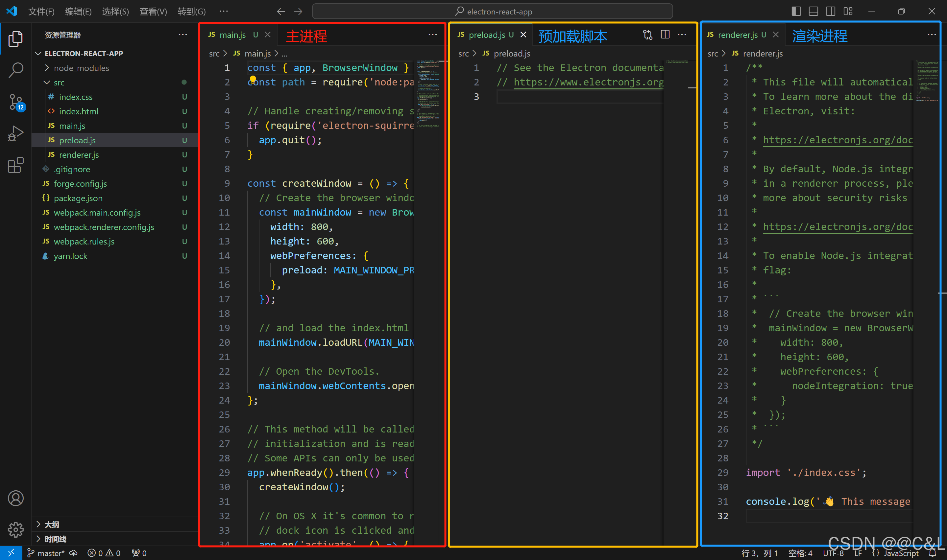
Task: Toggle the primary side bar layout button
Action: (x=796, y=11)
